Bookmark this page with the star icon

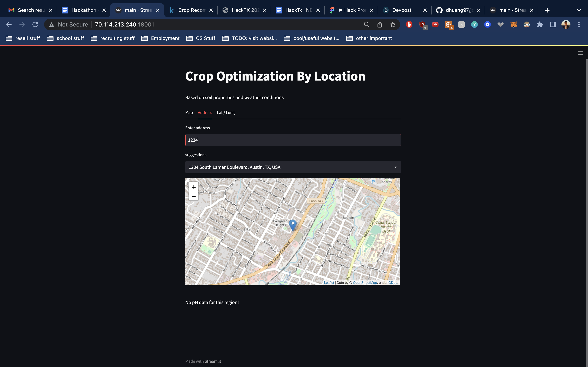393,24
